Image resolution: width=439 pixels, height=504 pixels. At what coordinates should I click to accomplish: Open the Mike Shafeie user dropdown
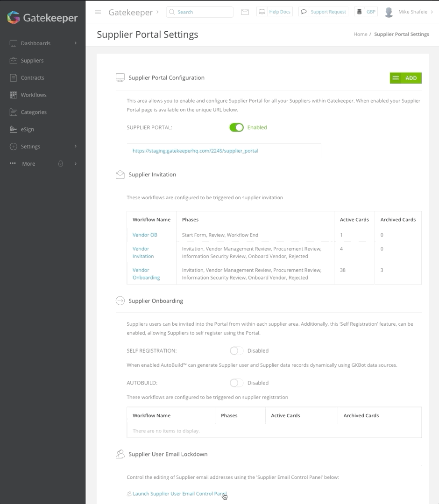[416, 12]
